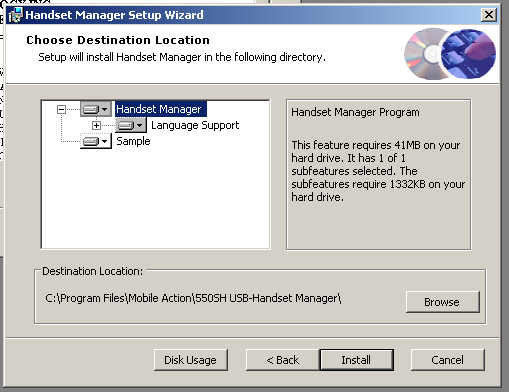509x392 pixels.
Task: Click the Handset Manager Program description heading
Action: [x=355, y=112]
